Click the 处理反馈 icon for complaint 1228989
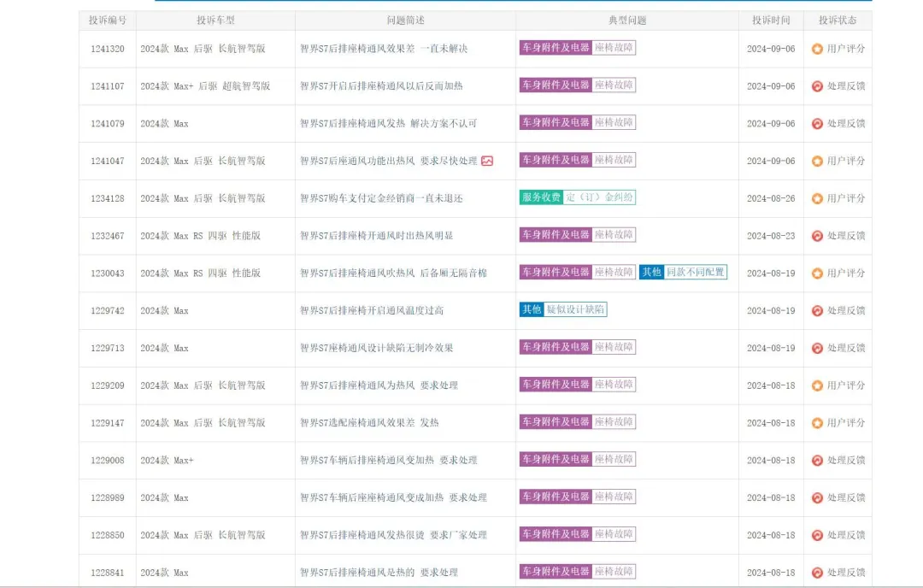The image size is (923, 588). click(817, 498)
